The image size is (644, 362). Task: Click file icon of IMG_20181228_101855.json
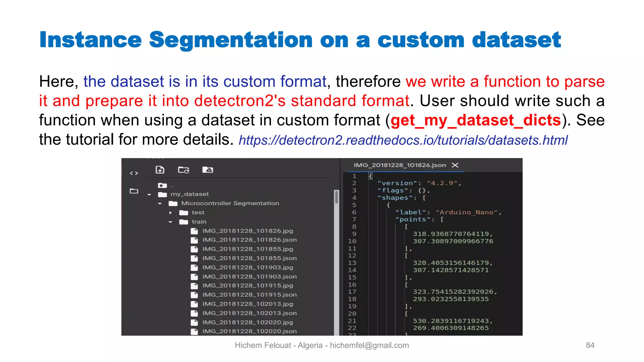point(194,259)
